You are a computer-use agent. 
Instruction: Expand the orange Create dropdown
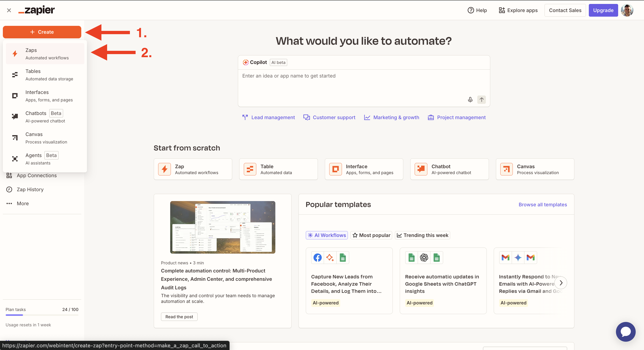coord(42,32)
